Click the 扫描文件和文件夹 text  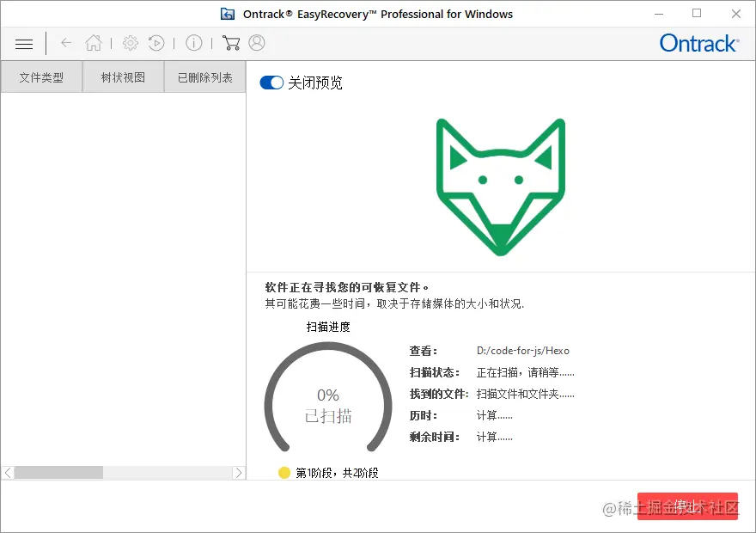[526, 394]
